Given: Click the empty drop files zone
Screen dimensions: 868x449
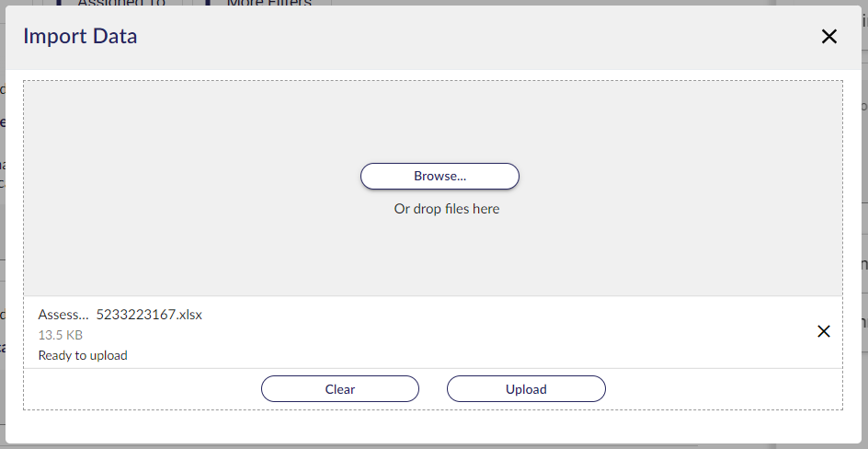Looking at the screenshot, I should pos(433,121).
